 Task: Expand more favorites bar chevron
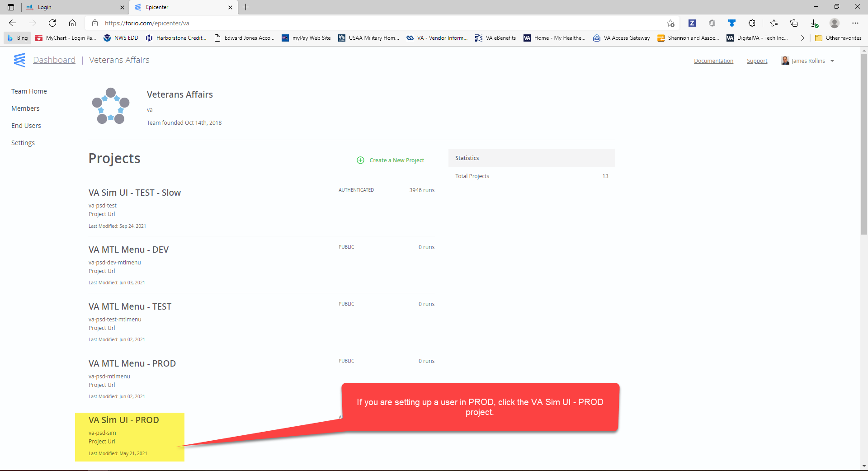pyautogui.click(x=802, y=38)
